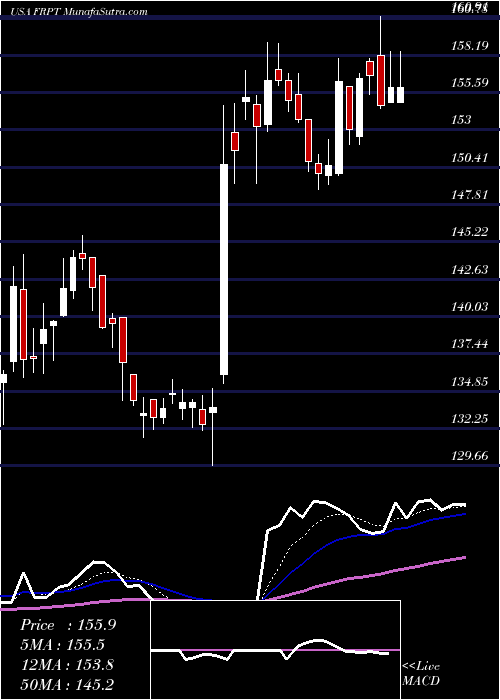The image size is (500, 700).
Task: Click the 132.25 price axis label
Action: pyautogui.click(x=470, y=418)
